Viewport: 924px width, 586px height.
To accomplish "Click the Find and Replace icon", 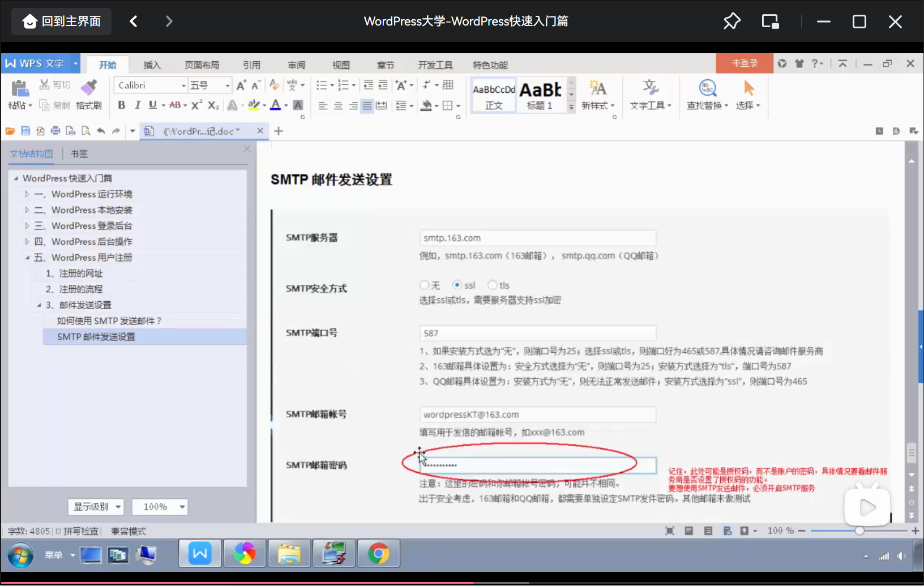I will [708, 88].
